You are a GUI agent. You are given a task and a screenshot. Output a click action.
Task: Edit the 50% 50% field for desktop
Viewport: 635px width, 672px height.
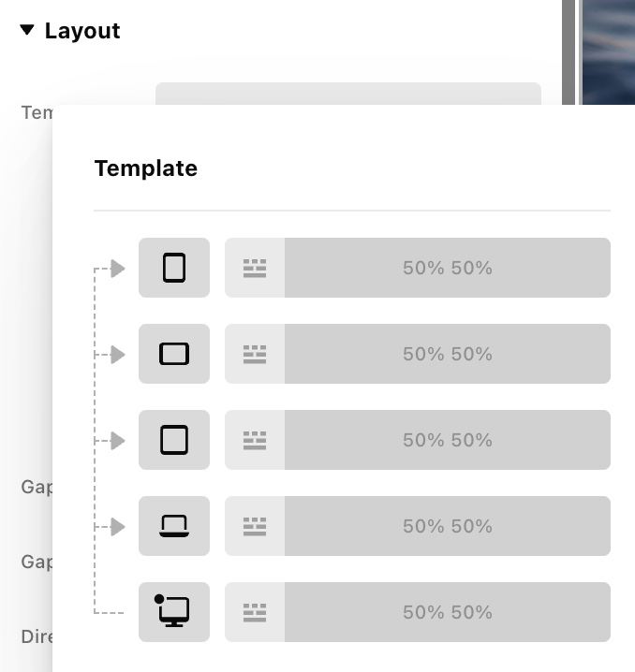448,612
